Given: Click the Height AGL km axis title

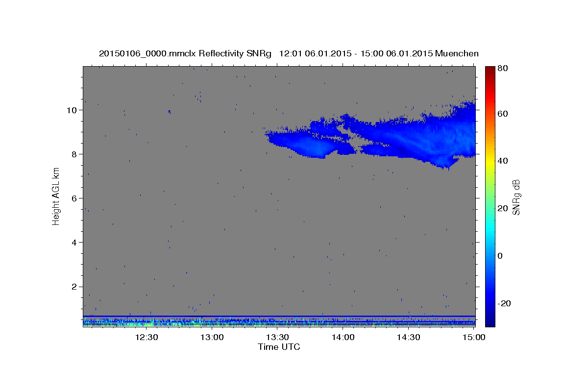Looking at the screenshot, I should click(x=56, y=196).
